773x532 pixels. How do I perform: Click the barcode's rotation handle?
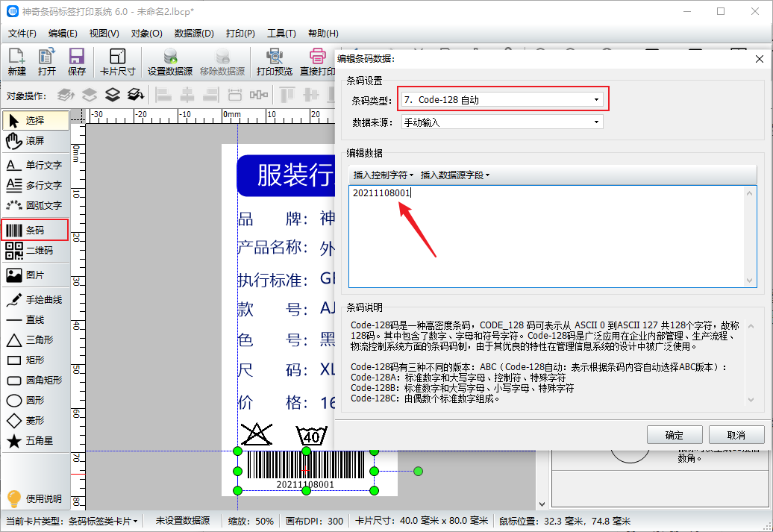point(418,472)
